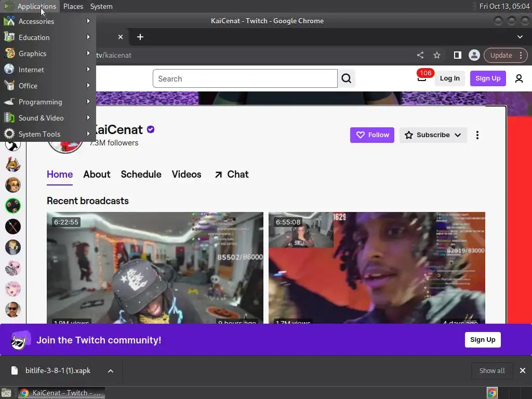The image size is (532, 399).
Task: Click the System Tools gear icon
Action: tap(9, 134)
